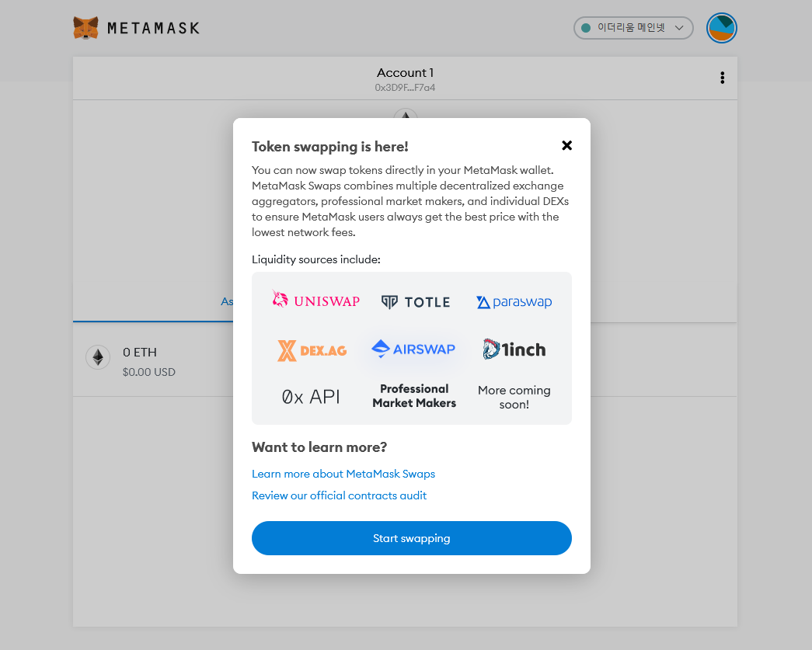Review our official contracts audit link
Screen dimensions: 812x650
click(x=340, y=495)
